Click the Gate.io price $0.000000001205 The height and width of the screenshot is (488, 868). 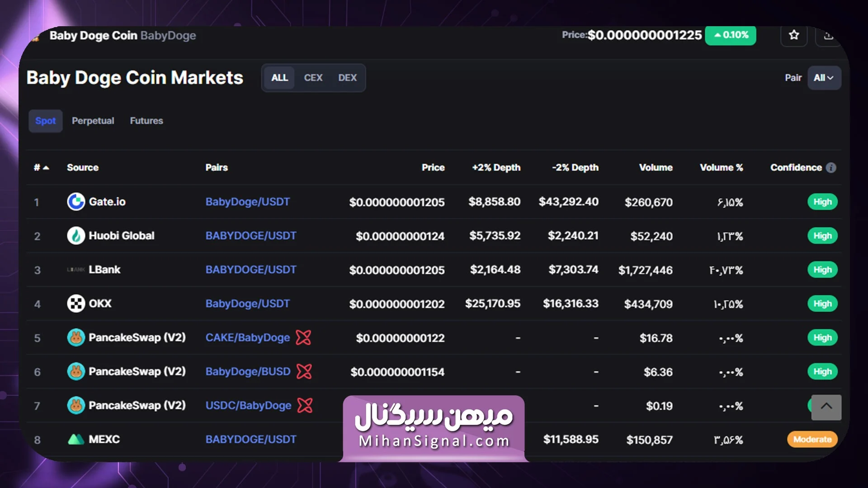coord(397,202)
